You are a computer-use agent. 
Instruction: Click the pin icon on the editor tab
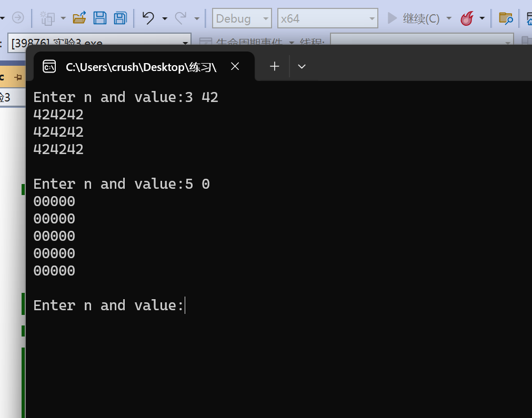[x=18, y=77]
